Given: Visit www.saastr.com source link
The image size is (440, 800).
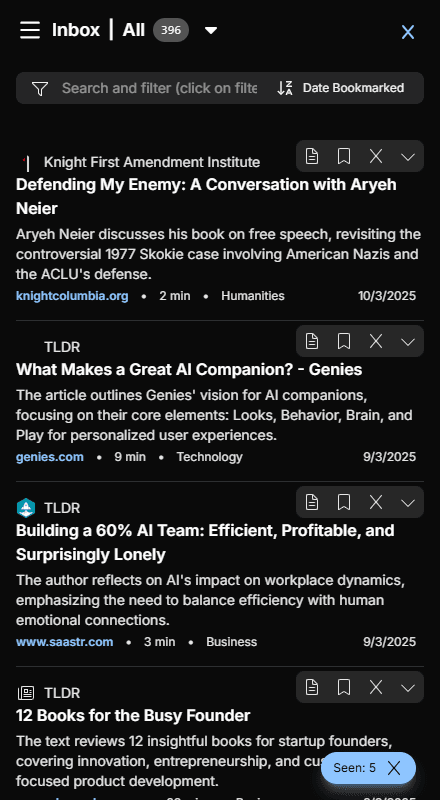Looking at the screenshot, I should click(64, 642).
